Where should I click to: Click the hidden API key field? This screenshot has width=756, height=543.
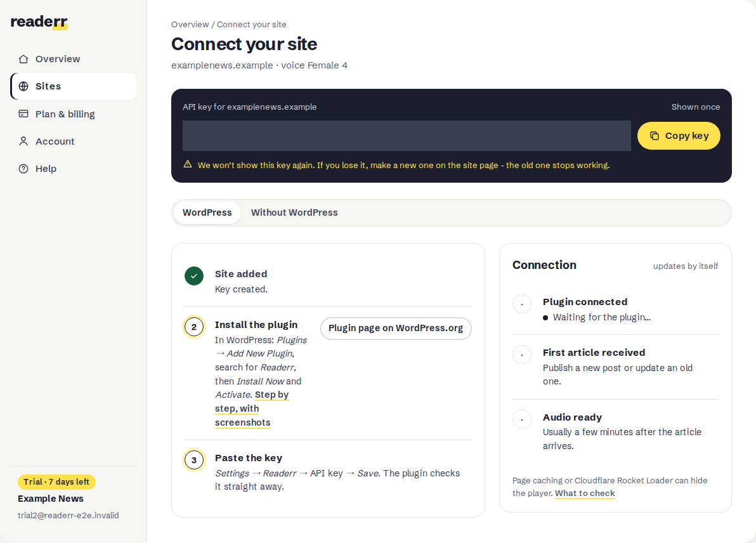[x=407, y=136]
